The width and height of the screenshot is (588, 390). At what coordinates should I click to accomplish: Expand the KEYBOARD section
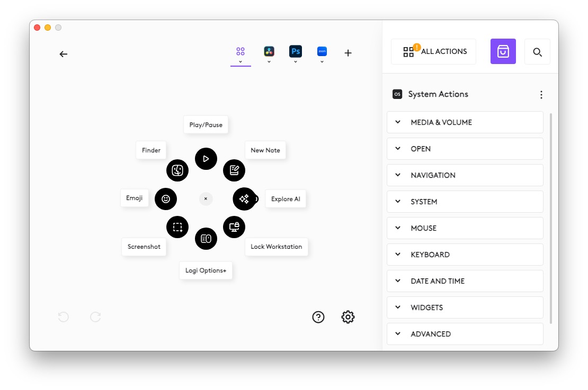465,255
